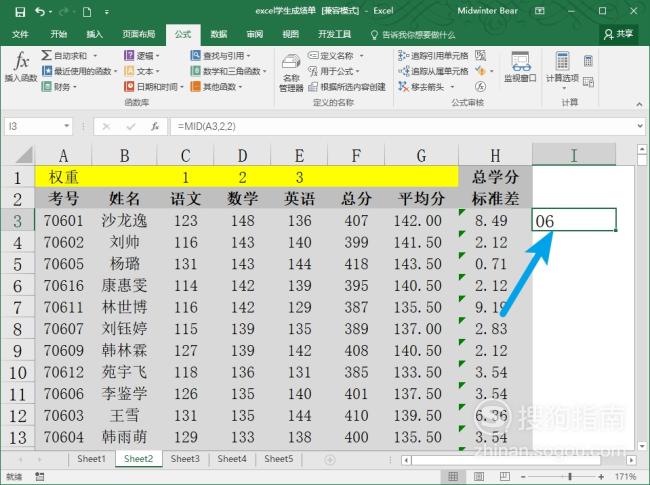
Task: Click the 权重 cell in row 1
Action: pyautogui.click(x=63, y=177)
